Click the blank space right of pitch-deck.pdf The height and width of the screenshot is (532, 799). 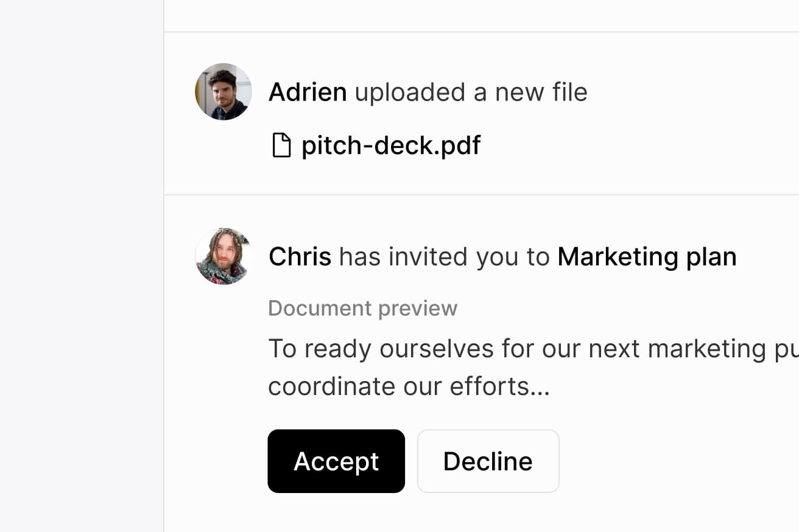(x=639, y=146)
